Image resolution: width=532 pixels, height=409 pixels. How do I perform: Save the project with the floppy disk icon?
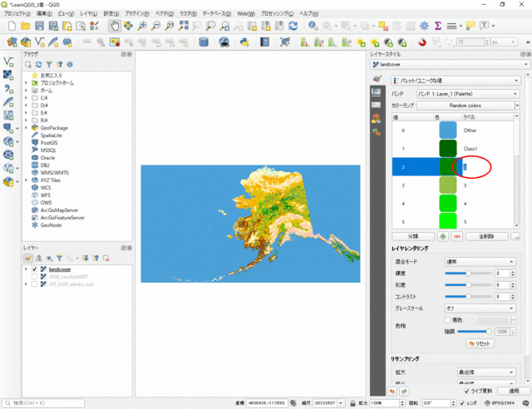(40, 26)
